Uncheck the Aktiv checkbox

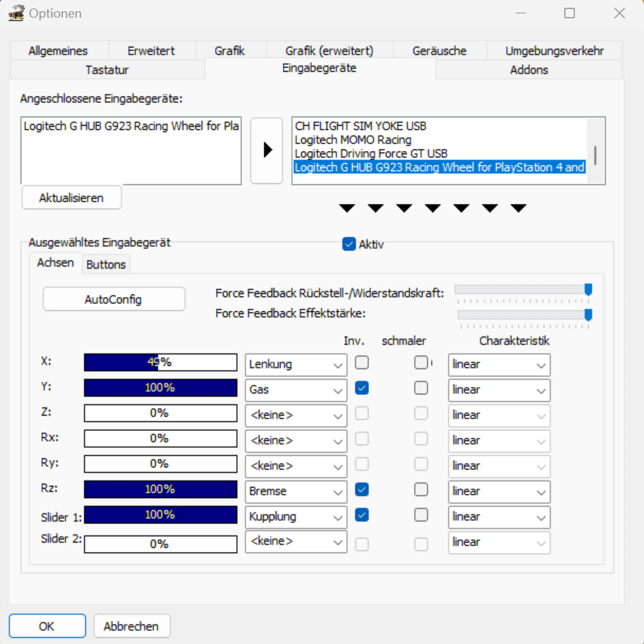[348, 244]
